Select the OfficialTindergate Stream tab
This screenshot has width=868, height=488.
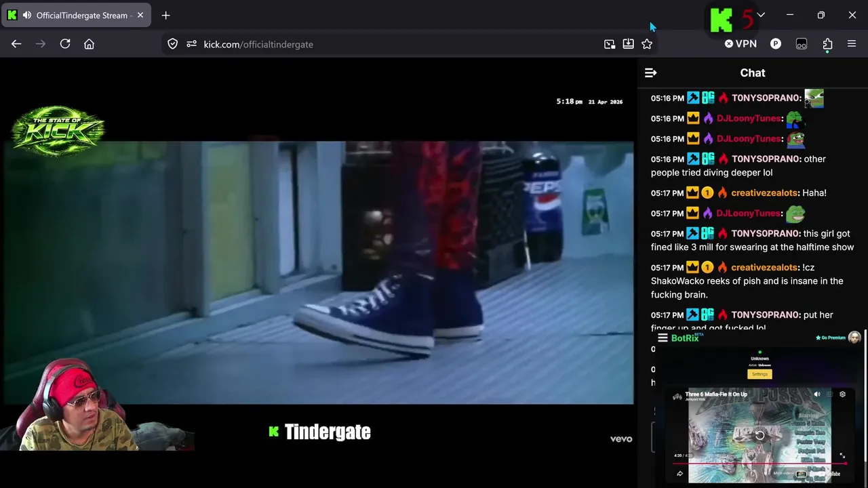pyautogui.click(x=76, y=15)
